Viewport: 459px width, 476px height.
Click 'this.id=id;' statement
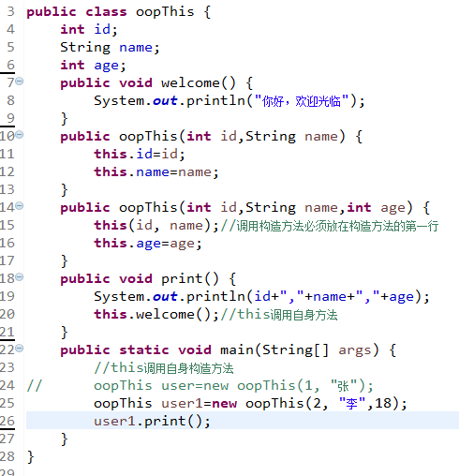click(140, 155)
